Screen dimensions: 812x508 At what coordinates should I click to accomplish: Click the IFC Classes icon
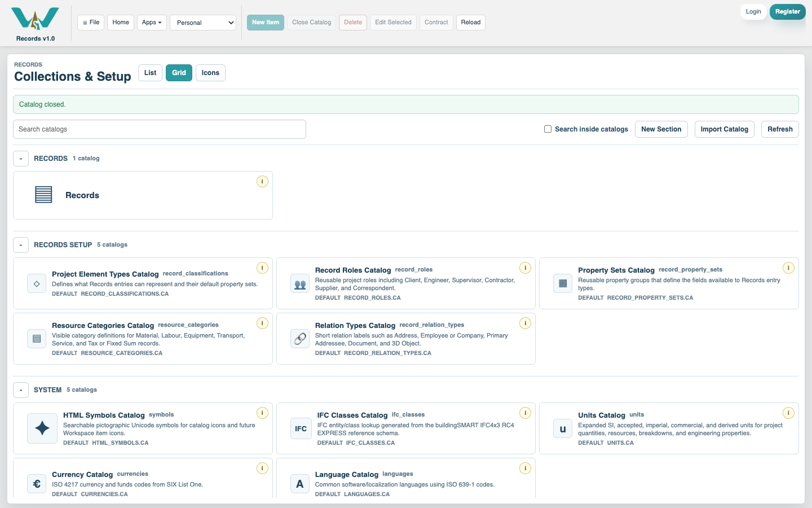point(301,428)
